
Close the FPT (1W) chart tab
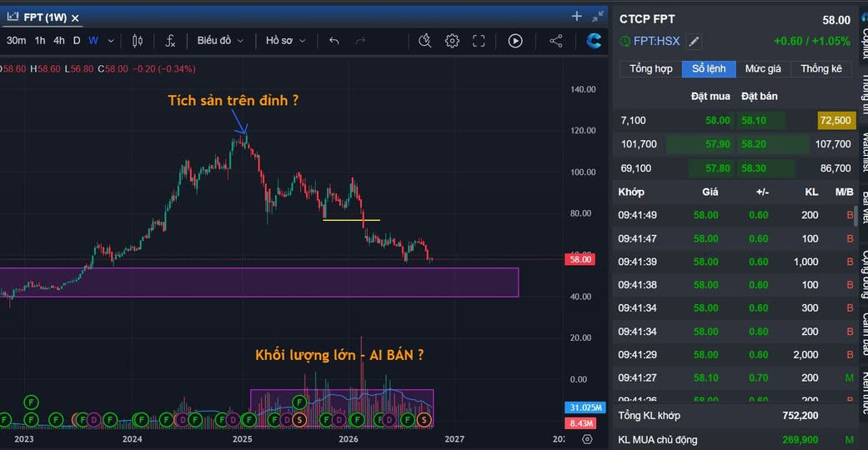[75, 18]
